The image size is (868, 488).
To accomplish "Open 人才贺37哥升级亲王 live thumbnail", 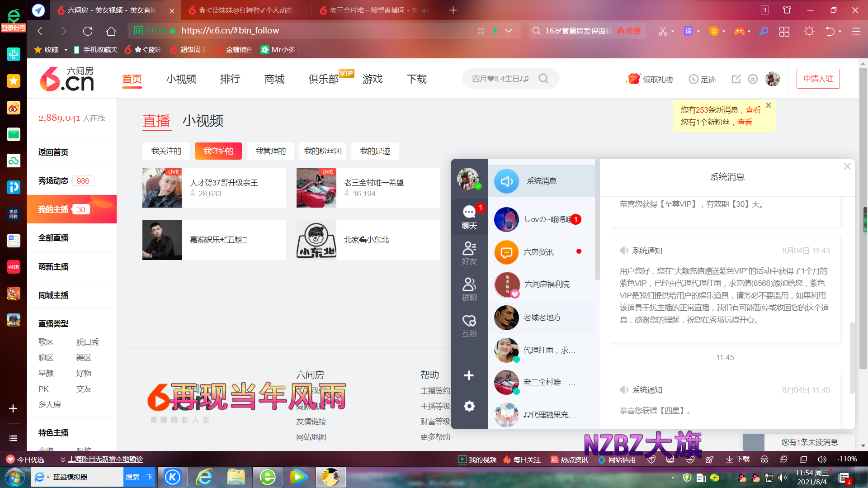I will click(x=162, y=188).
